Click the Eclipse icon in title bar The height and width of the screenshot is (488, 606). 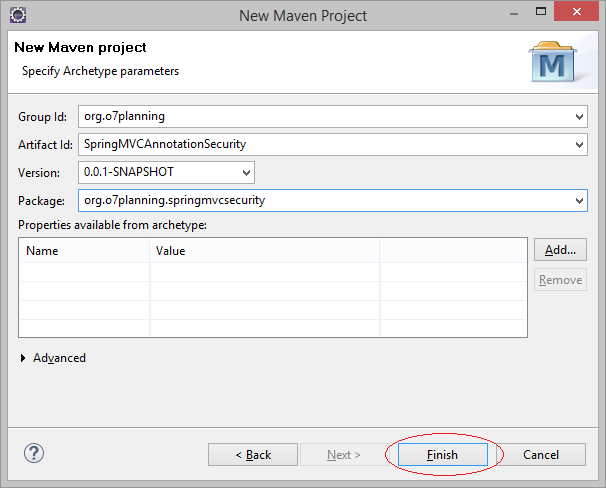coord(18,15)
